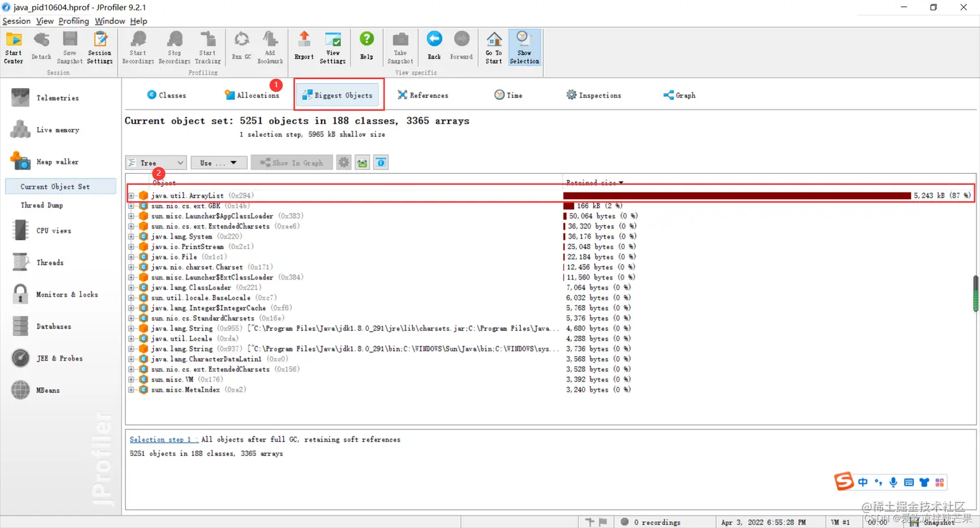Click Show Selection toolbar button

[x=524, y=47]
